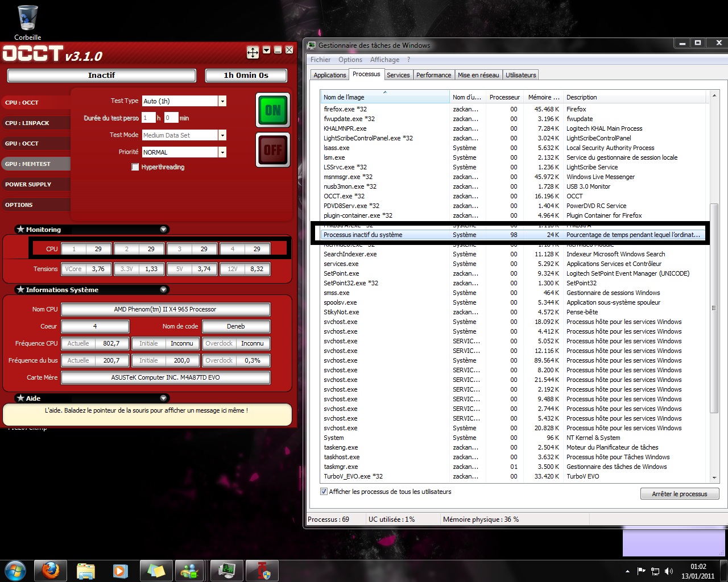Expand the Priorité dropdown set to NORMAL
This screenshot has height=582, width=728.
(222, 152)
